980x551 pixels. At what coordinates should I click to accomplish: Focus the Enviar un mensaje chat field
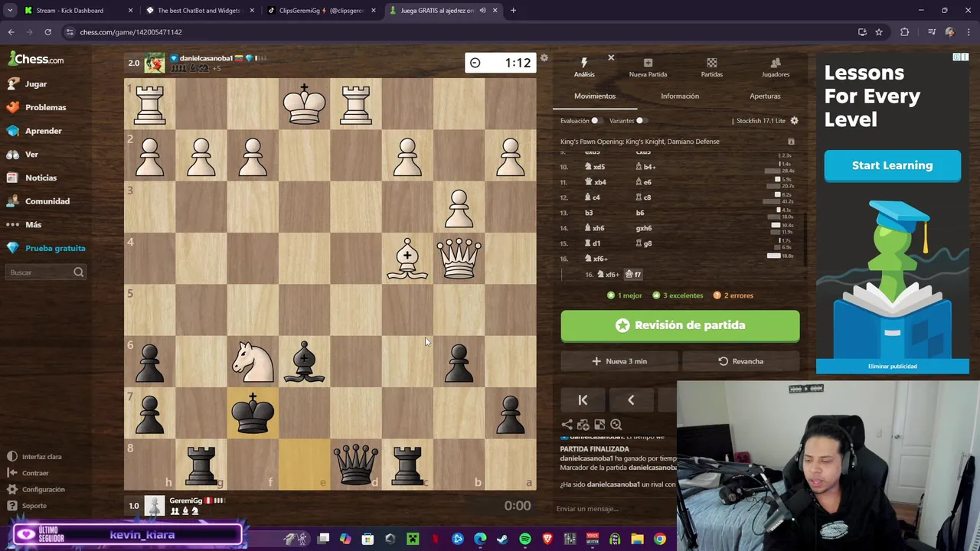tap(615, 509)
